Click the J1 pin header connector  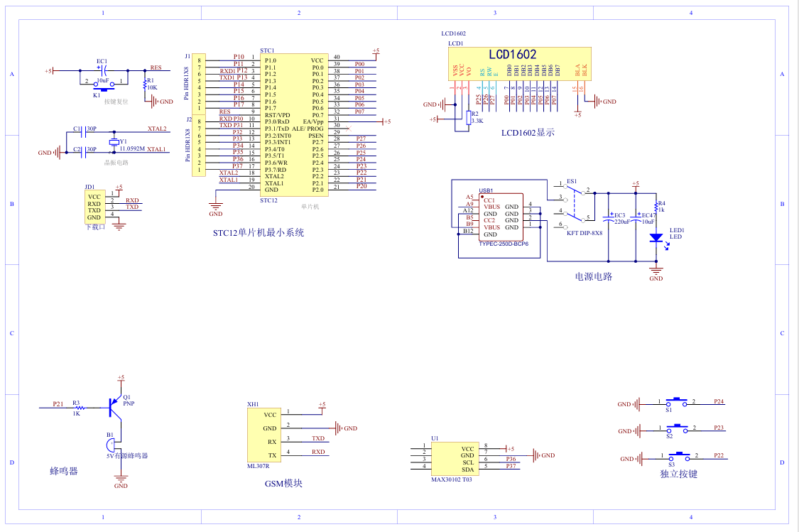200,84
